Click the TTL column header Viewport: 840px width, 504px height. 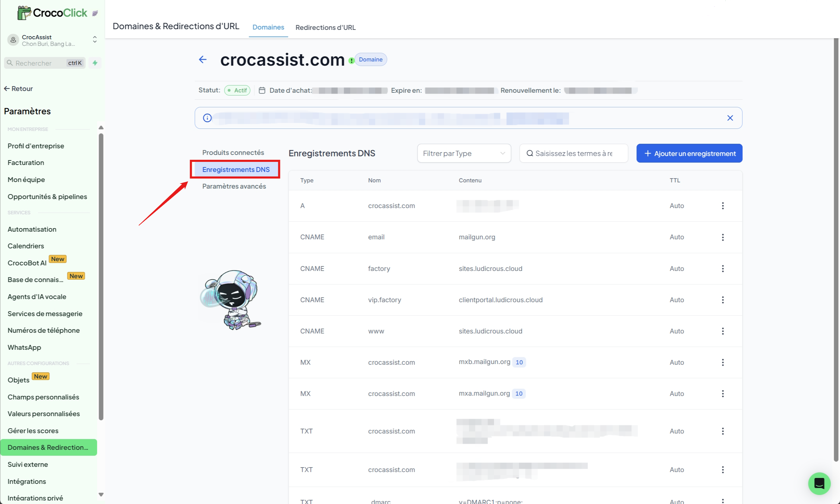point(675,180)
